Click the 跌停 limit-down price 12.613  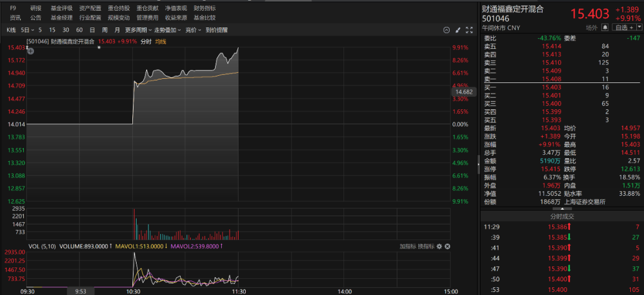(630, 169)
